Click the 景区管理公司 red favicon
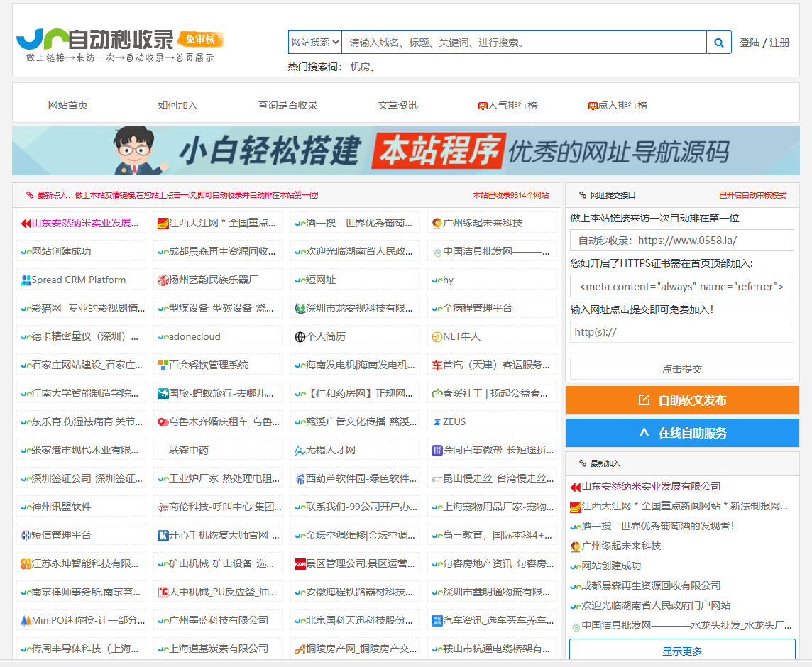 tap(300, 564)
